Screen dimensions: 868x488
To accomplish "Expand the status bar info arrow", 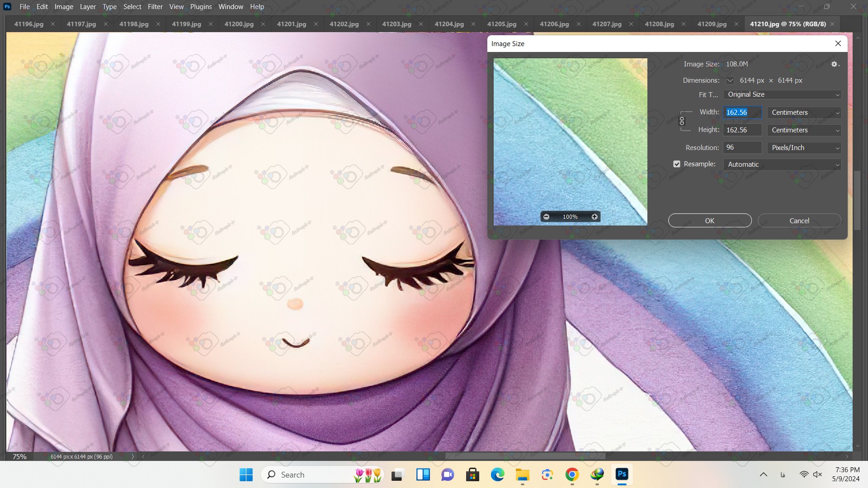I will pyautogui.click(x=132, y=456).
